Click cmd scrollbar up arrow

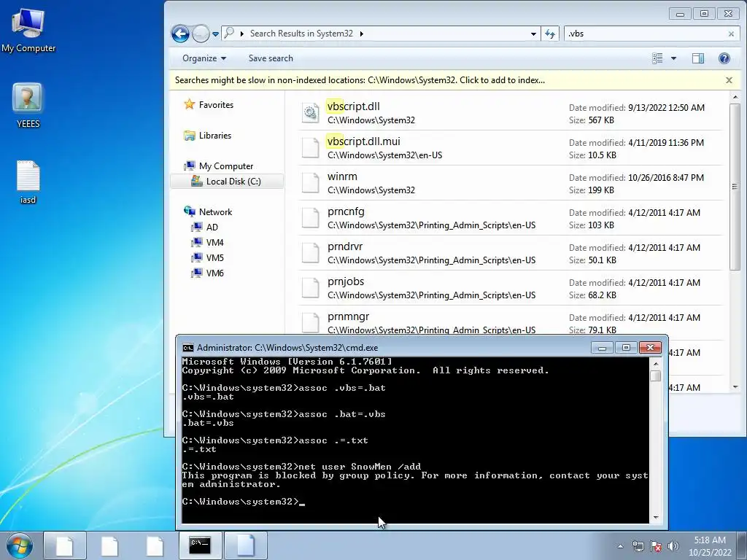point(656,364)
